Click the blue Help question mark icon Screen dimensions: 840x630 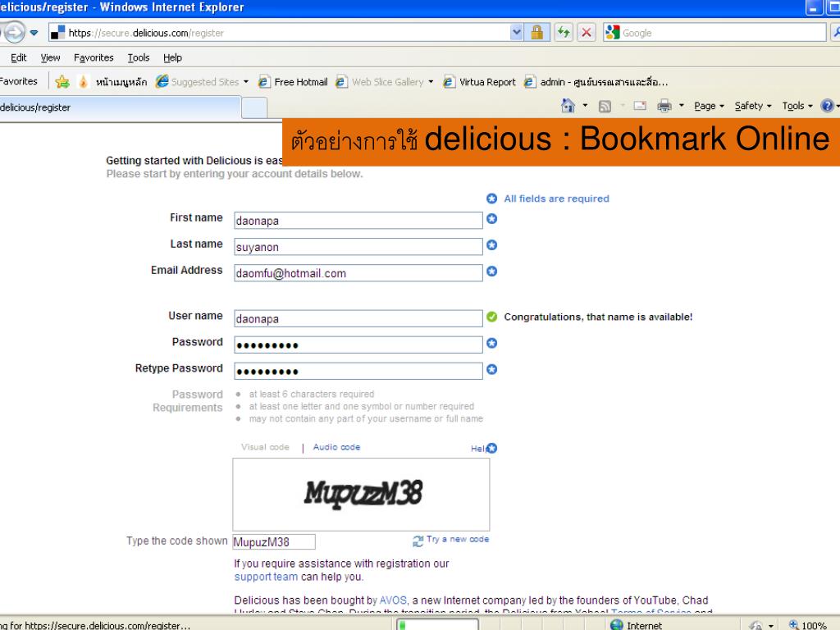pos(827,106)
